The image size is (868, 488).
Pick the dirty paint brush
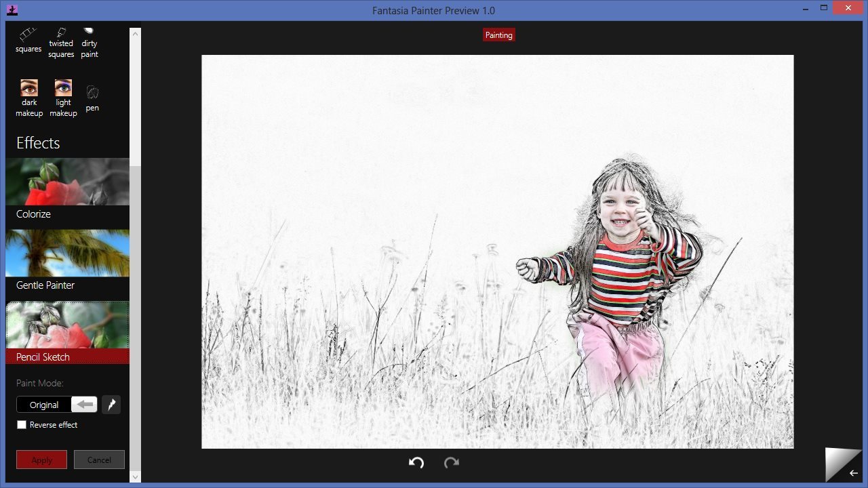pyautogui.click(x=90, y=42)
